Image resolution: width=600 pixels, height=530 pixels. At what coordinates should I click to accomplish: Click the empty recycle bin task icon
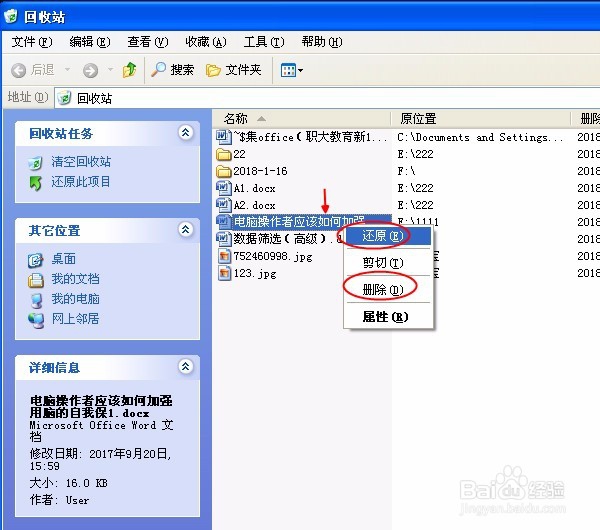(35, 163)
